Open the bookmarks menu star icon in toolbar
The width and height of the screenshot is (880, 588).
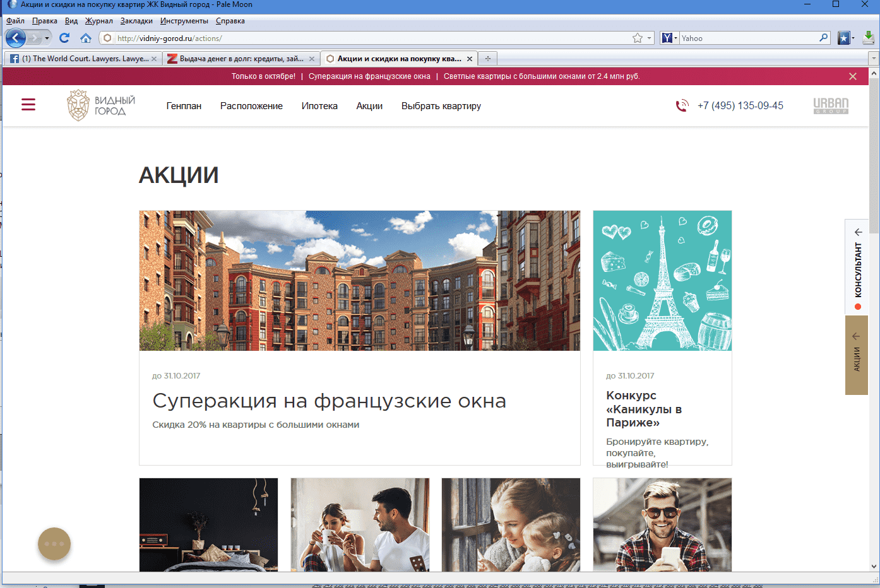tap(843, 38)
